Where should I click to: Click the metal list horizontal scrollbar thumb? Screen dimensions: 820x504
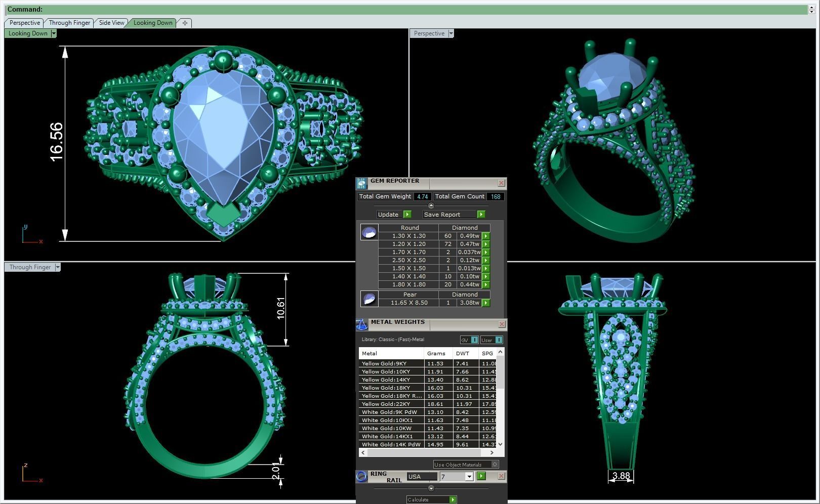coord(423,452)
